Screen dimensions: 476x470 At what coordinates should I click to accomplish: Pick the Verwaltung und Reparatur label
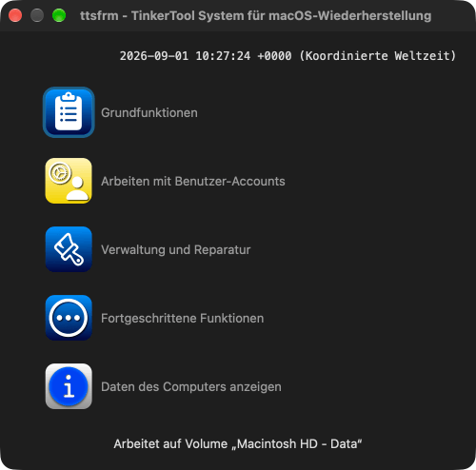pyautogui.click(x=176, y=250)
